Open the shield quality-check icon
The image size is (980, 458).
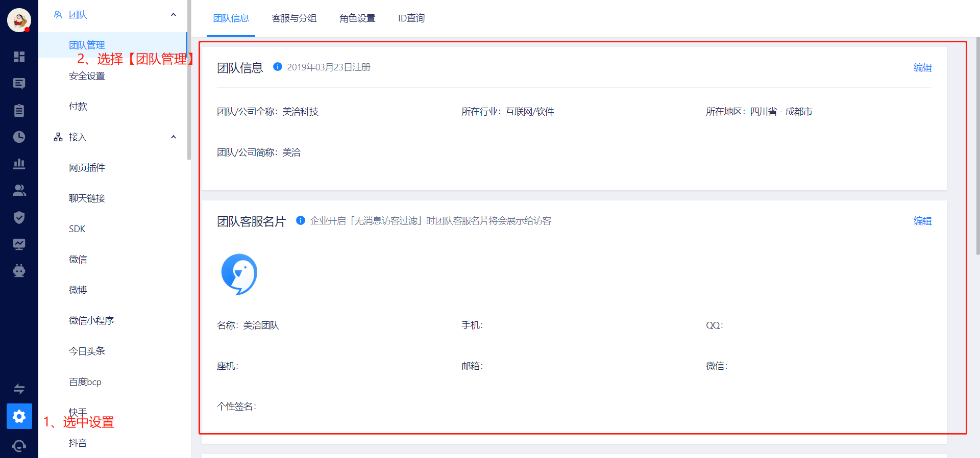19,217
